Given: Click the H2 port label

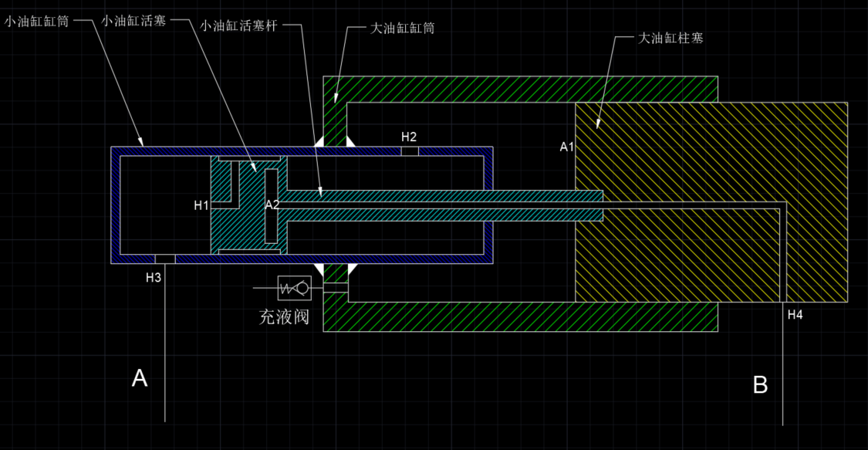Looking at the screenshot, I should [408, 137].
